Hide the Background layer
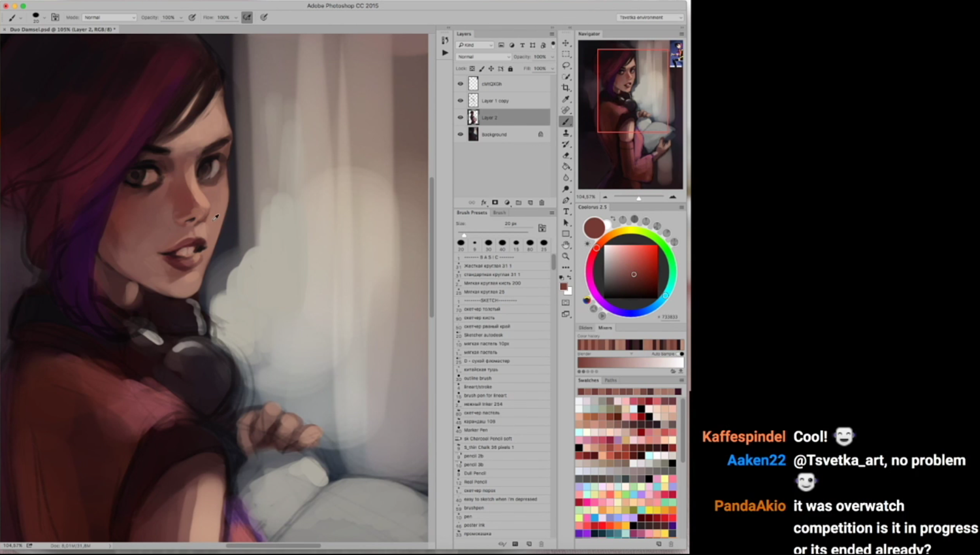The width and height of the screenshot is (980, 555). point(460,134)
